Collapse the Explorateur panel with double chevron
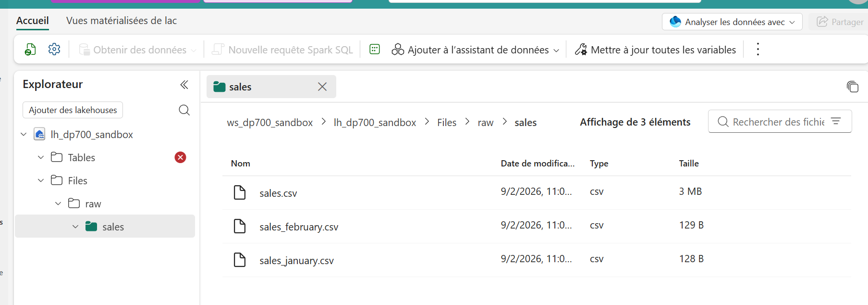This screenshot has height=305, width=868. pyautogui.click(x=184, y=85)
